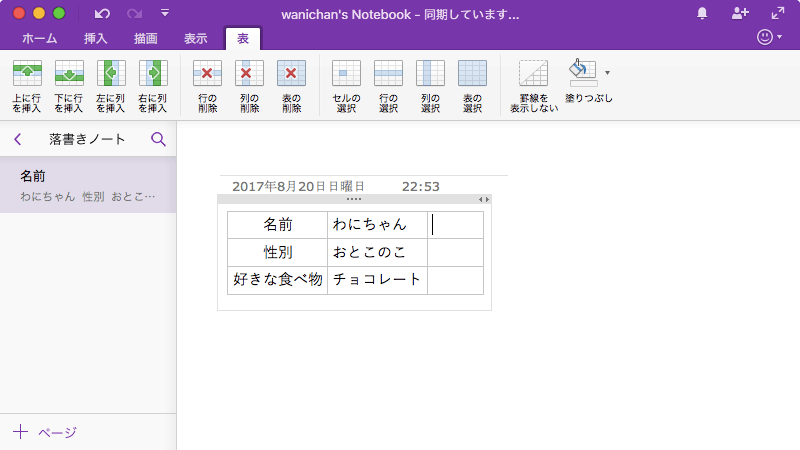This screenshot has height=450, width=800.
Task: Click the 落書きノート section title
Action: pyautogui.click(x=87, y=139)
